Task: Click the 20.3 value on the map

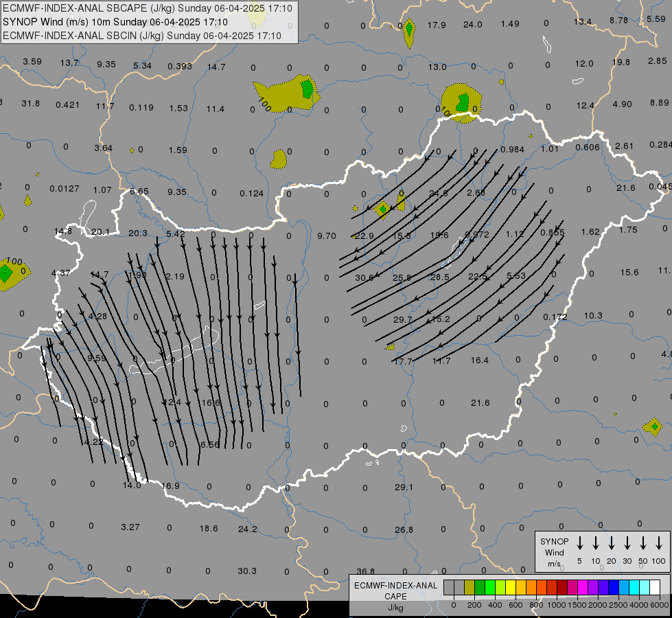Action: [x=138, y=233]
